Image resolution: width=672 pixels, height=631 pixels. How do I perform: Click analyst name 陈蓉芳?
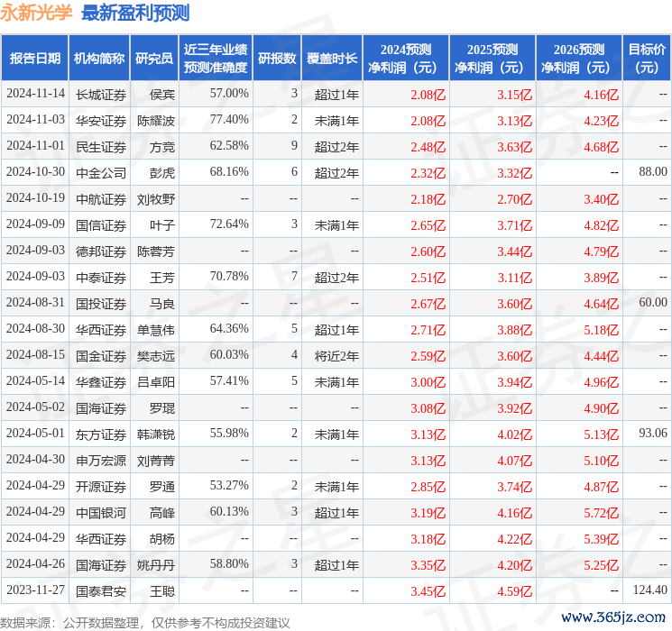point(156,251)
